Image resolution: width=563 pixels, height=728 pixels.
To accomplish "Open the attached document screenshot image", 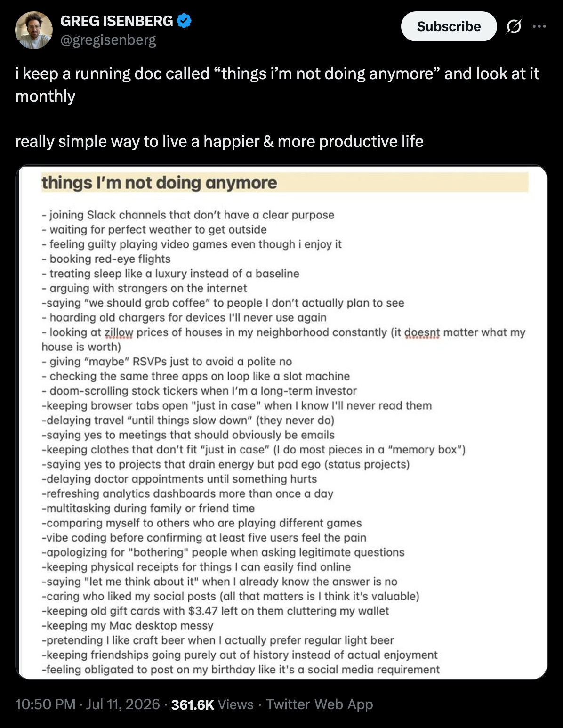I will [281, 422].
